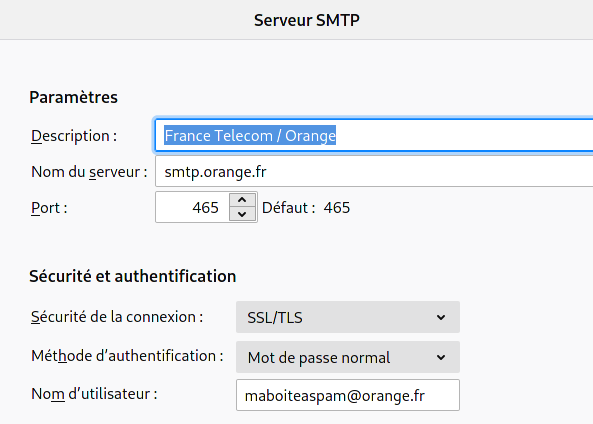
Task: Click the Paramètres section heading
Action: tap(74, 97)
